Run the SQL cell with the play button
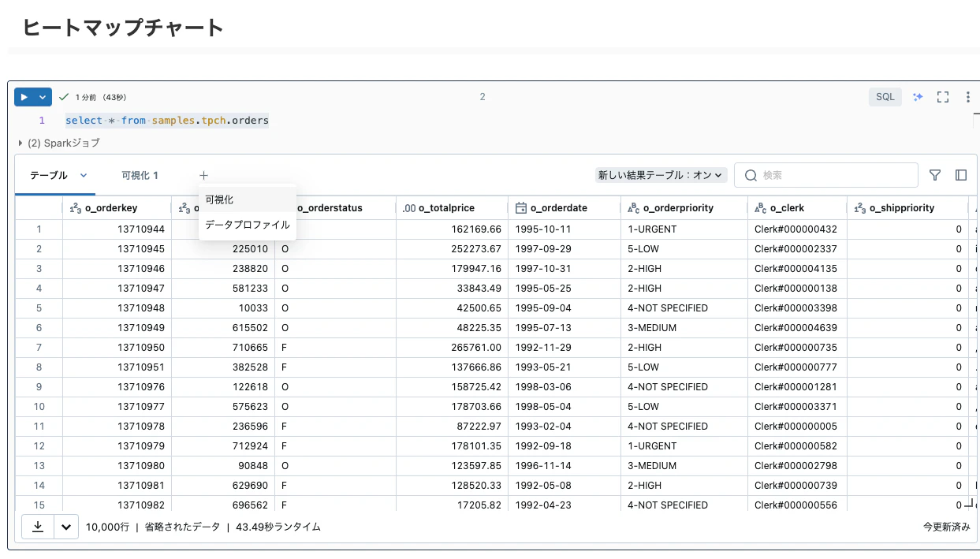Viewport: 980px width, 559px height. coord(24,97)
